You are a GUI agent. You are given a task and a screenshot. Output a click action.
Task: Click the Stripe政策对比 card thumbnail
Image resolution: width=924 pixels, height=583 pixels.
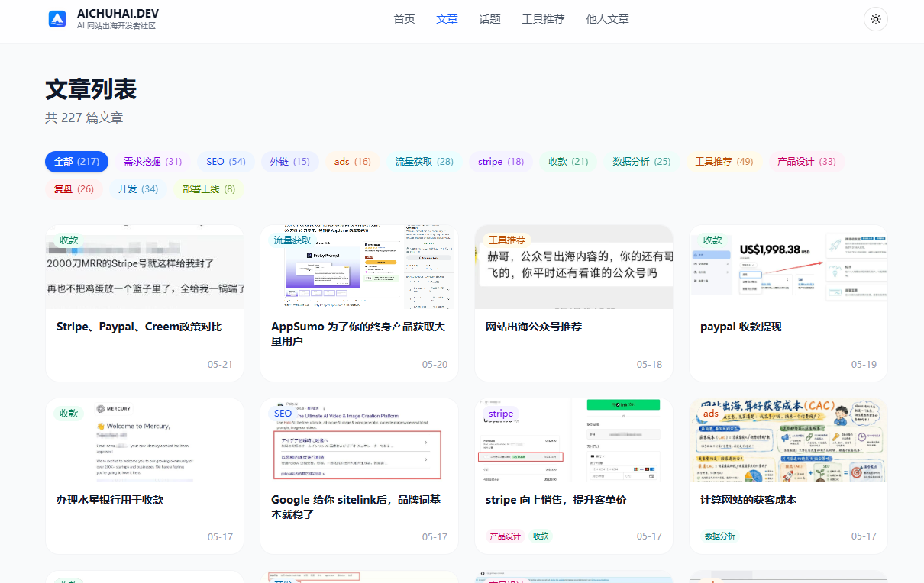[x=144, y=267]
